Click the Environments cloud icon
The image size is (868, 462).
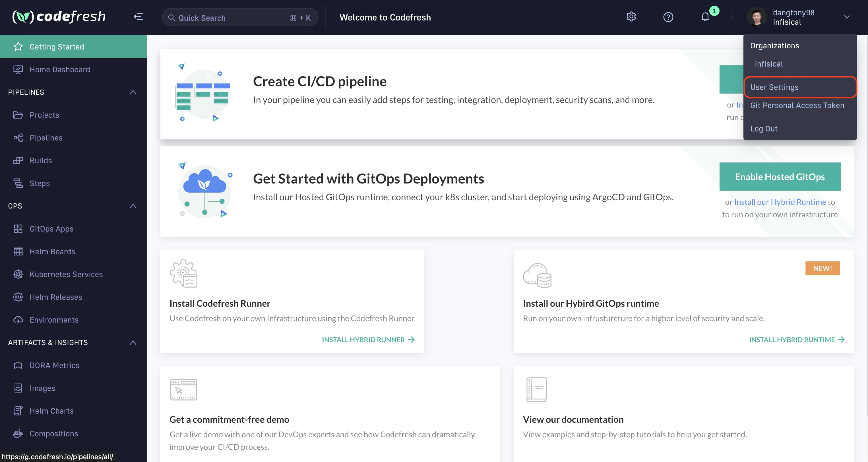18,320
